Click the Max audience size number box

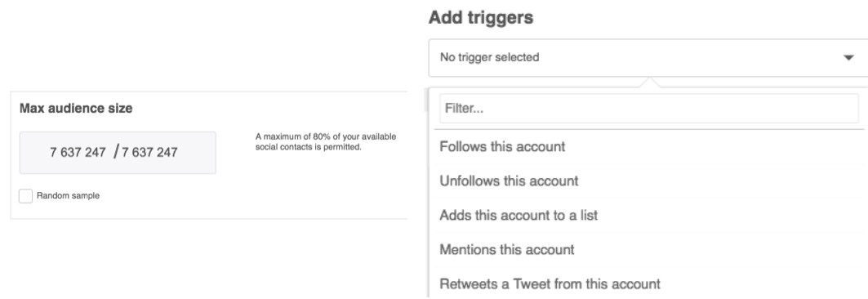(x=118, y=153)
